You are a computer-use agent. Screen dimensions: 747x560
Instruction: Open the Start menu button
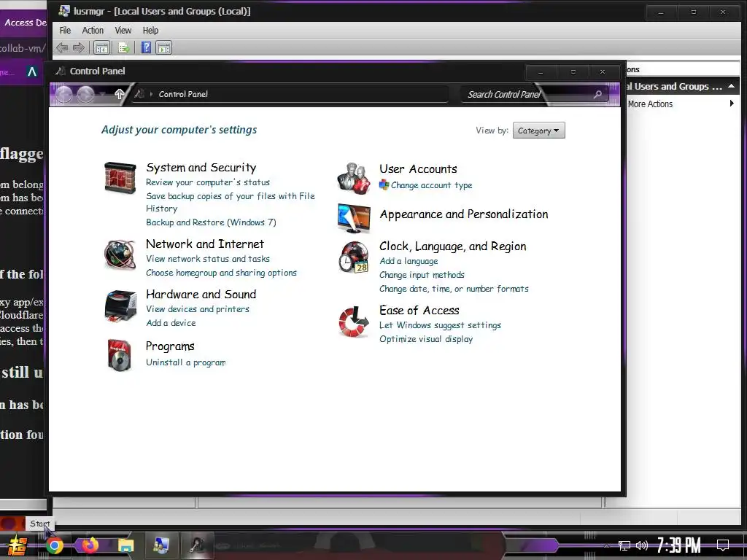coord(17,545)
